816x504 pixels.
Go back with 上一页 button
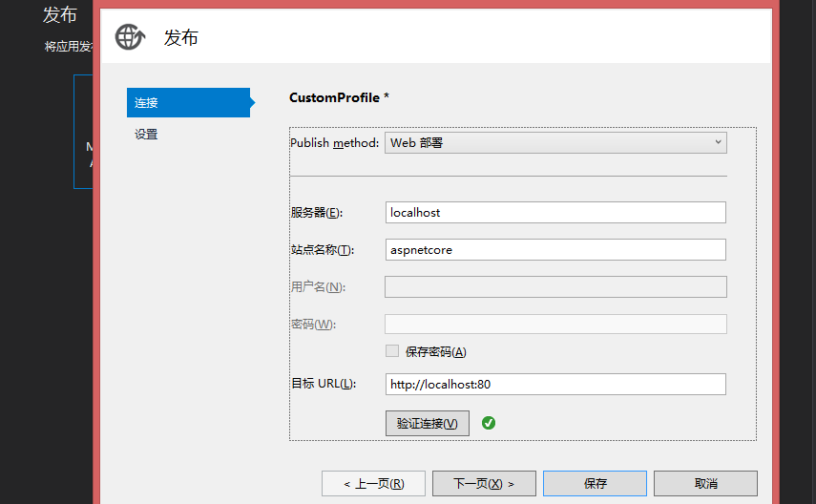[x=374, y=484]
